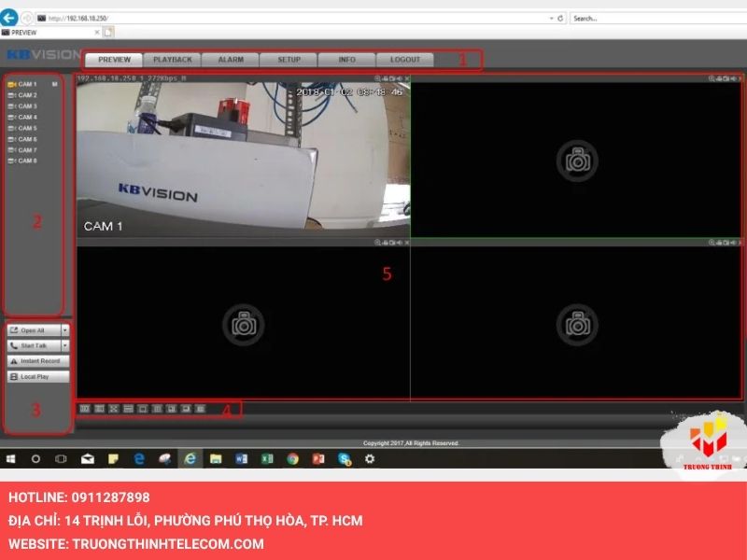Toggle speaker audio icon of top-right video window

coord(733,78)
